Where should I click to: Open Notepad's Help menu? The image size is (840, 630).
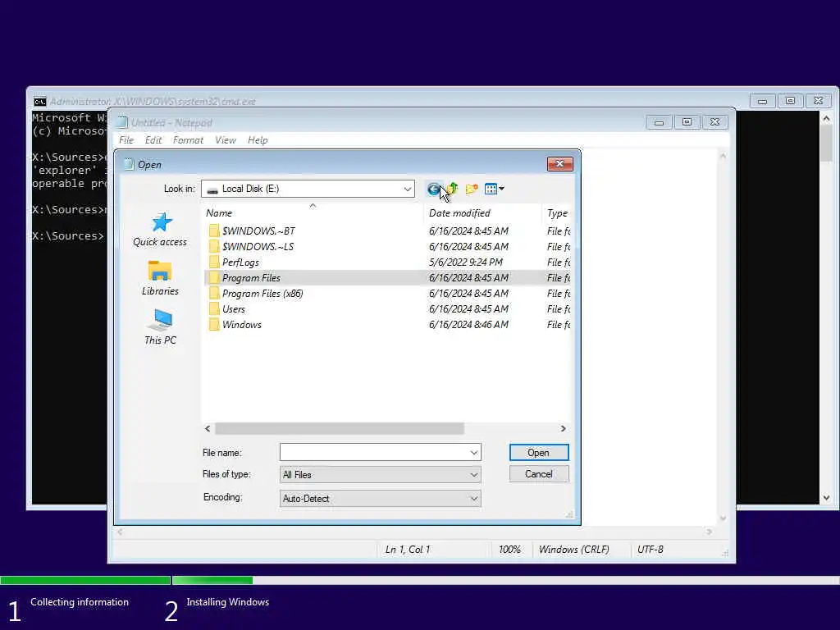[x=258, y=140]
